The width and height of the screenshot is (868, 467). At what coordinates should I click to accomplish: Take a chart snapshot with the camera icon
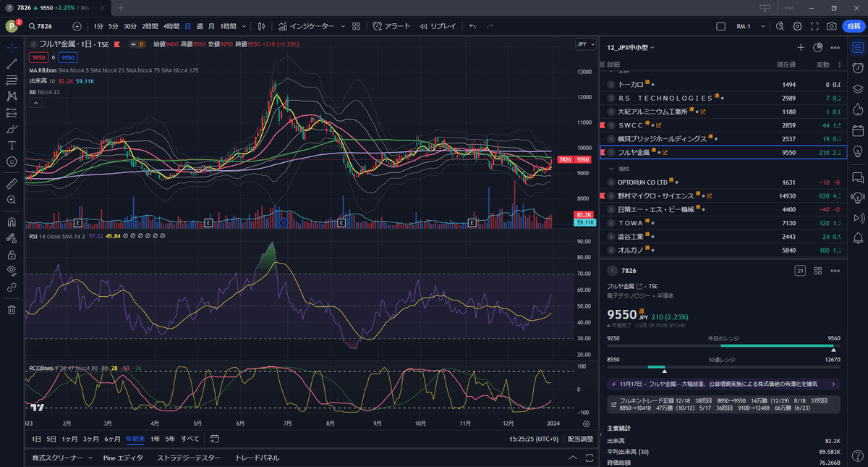click(832, 25)
